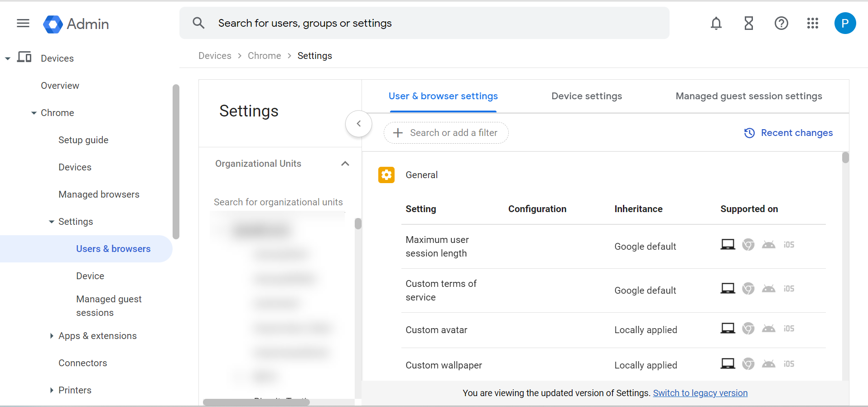Click Recent changes link
The image size is (868, 407).
point(797,133)
